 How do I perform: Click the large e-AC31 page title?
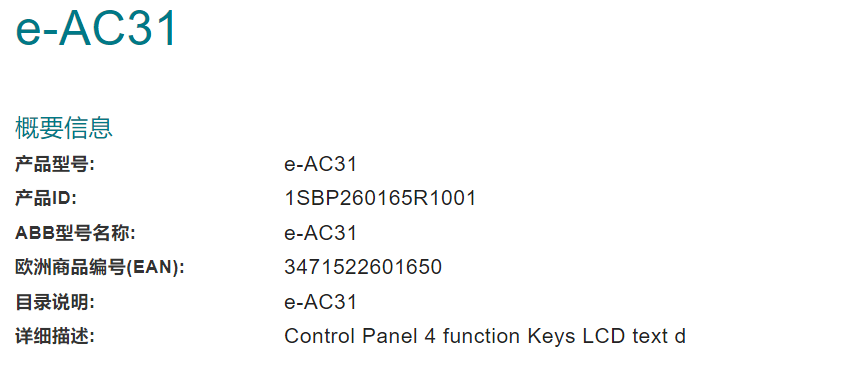[x=96, y=27]
